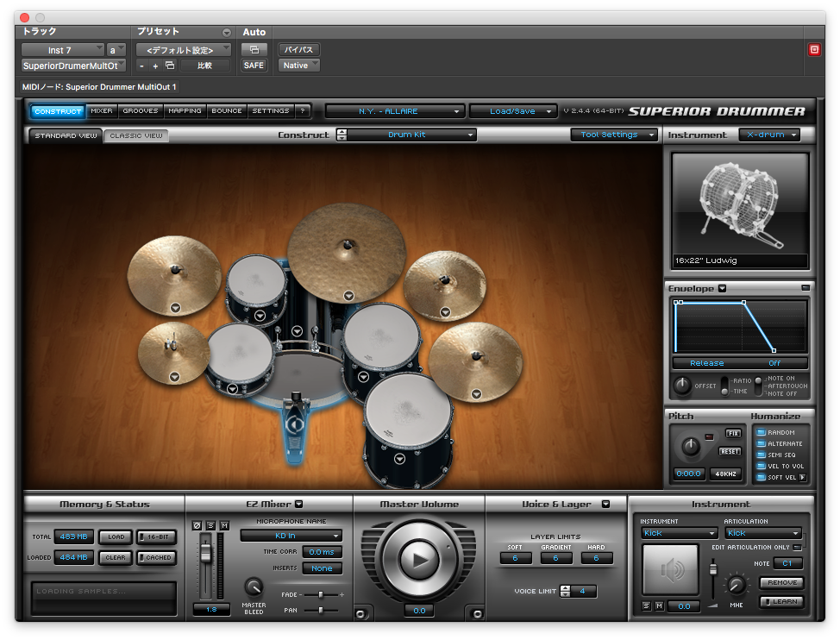Toggle Humanize VEL TO VOL
The width and height of the screenshot is (840, 640).
(x=761, y=466)
